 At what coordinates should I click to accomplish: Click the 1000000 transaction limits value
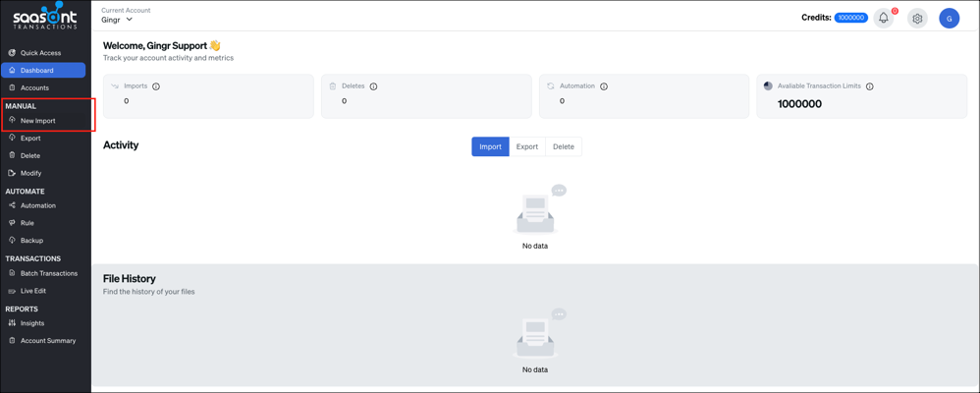[x=799, y=104]
